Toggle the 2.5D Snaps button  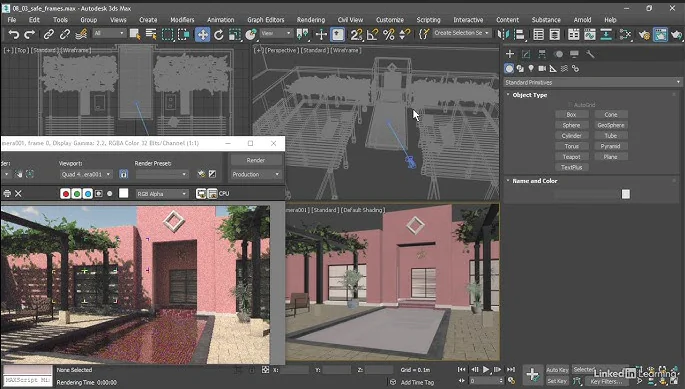[356, 34]
